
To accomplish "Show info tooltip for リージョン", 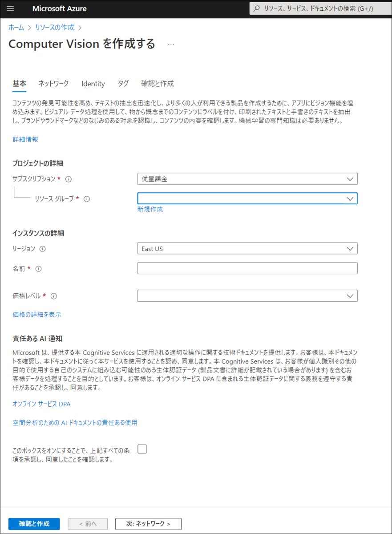I will pyautogui.click(x=42, y=249).
